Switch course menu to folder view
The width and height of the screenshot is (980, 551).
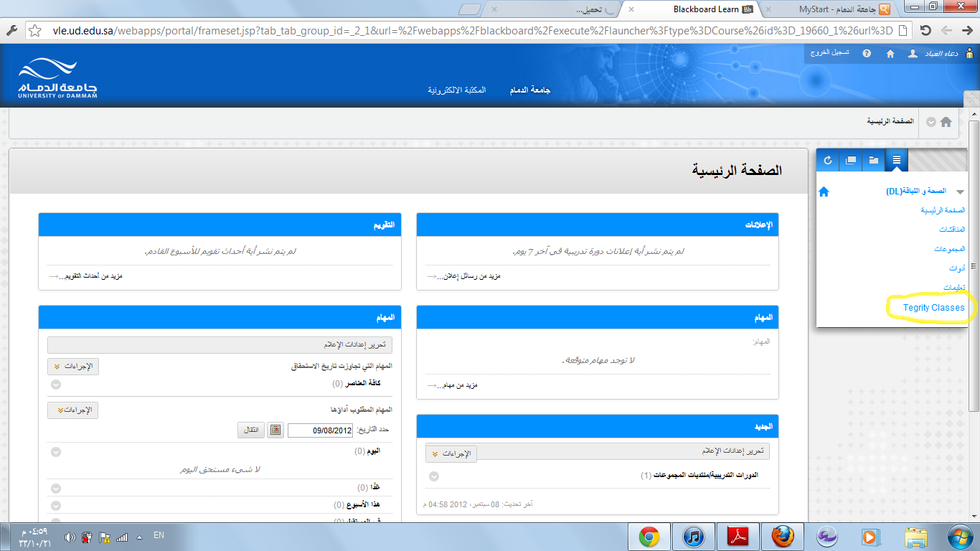[x=873, y=160]
